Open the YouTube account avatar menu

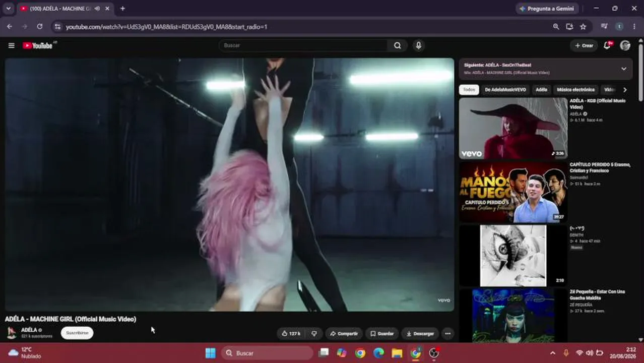(x=625, y=45)
